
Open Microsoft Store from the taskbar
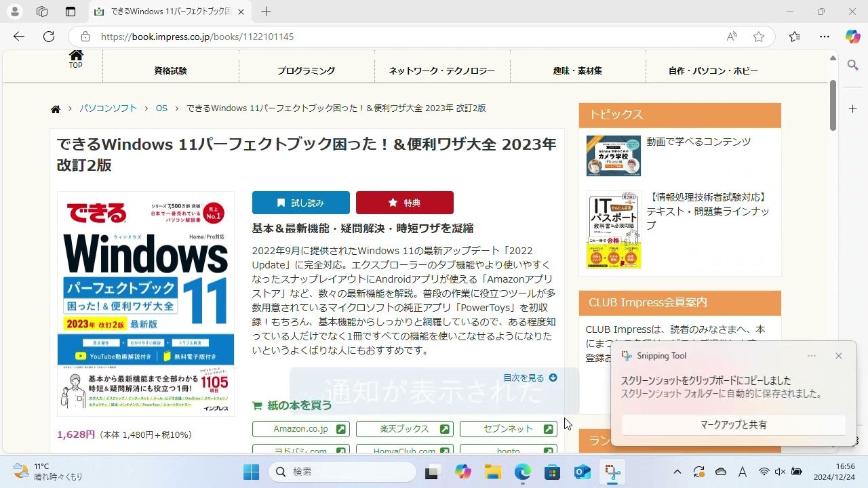pos(552,472)
